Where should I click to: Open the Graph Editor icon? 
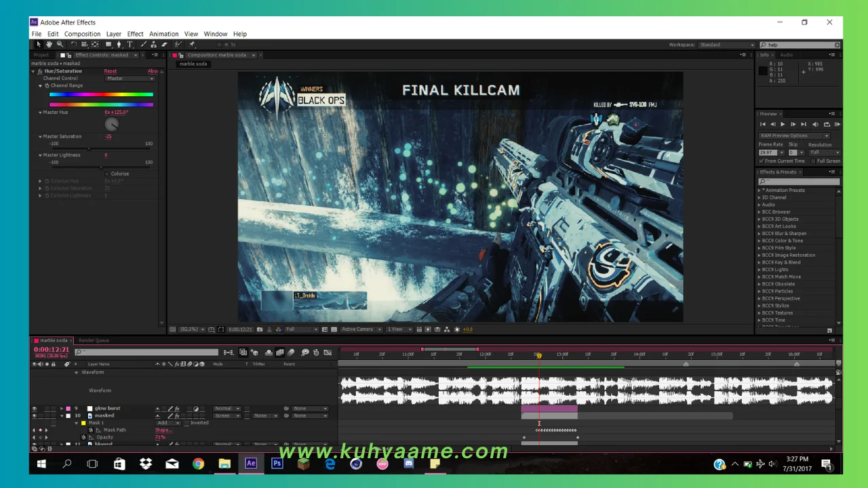[x=328, y=352]
